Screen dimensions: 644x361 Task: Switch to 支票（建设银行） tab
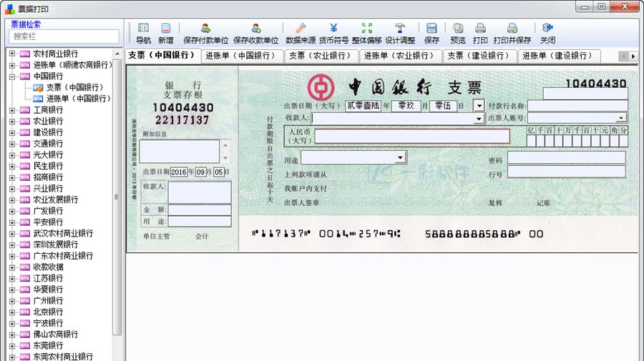pos(479,55)
